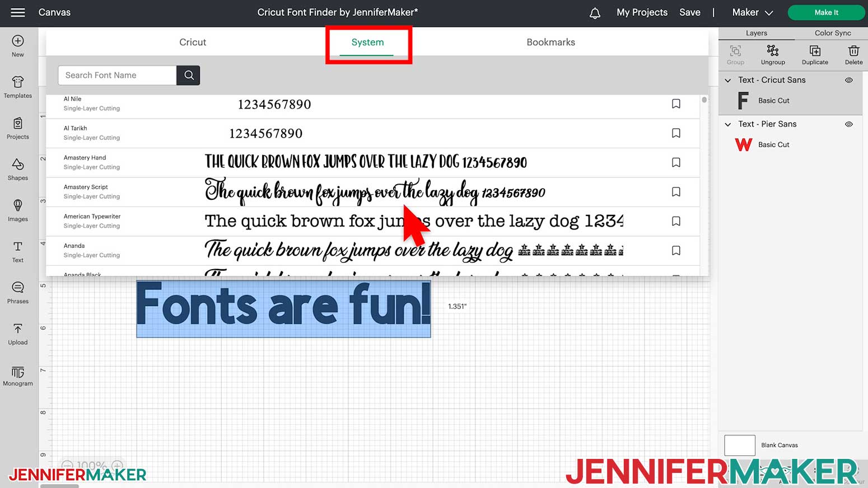This screenshot has height=488, width=868.
Task: Click the Canvas title label
Action: tap(54, 12)
